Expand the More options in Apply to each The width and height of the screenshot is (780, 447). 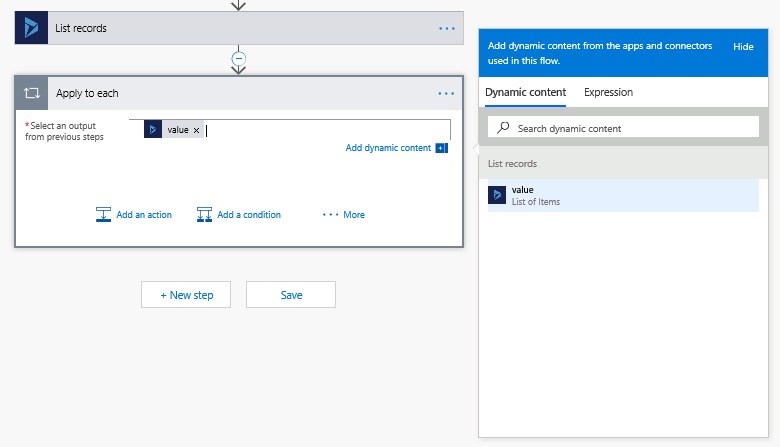343,214
